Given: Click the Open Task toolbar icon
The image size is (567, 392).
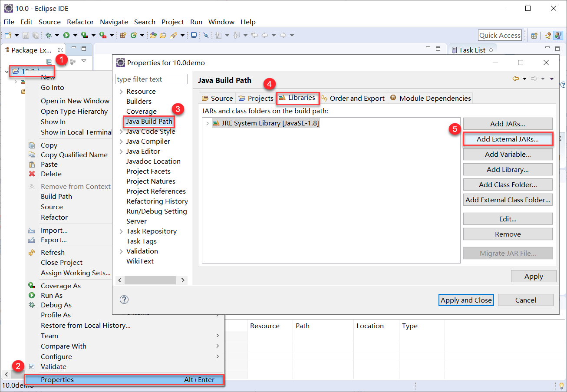Looking at the screenshot, I should tap(194, 35).
